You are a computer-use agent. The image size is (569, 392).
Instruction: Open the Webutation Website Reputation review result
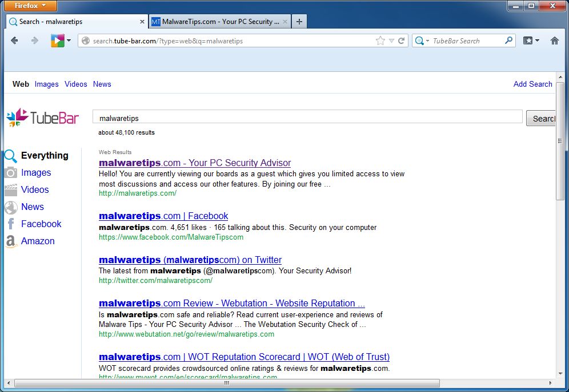pos(232,303)
